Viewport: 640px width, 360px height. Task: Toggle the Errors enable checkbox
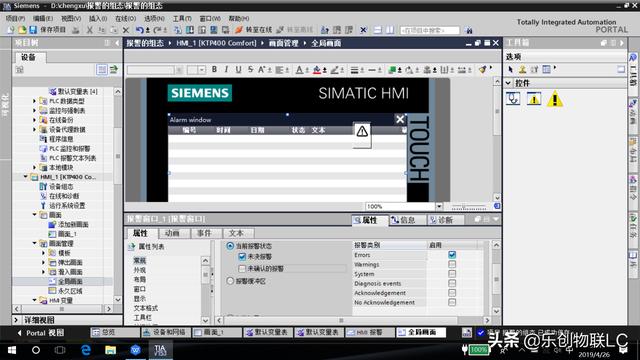(452, 255)
